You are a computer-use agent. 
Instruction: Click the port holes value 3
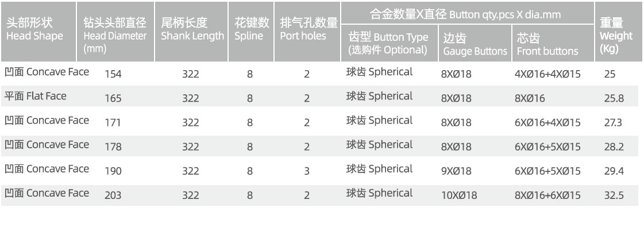[x=307, y=171]
